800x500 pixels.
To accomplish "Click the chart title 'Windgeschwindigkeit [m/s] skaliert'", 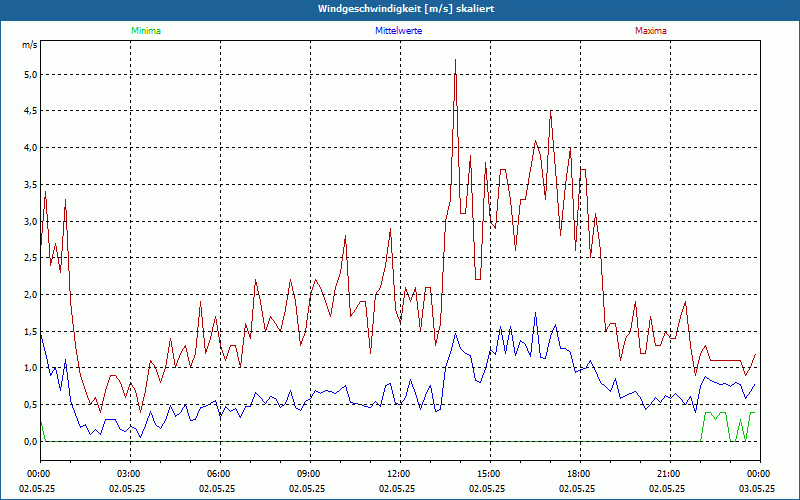I will [406, 9].
